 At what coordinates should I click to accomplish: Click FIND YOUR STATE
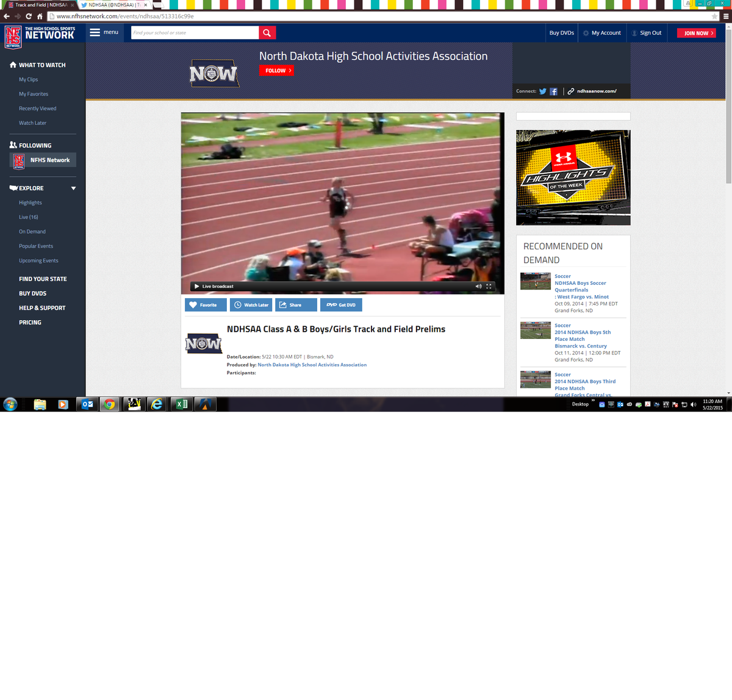click(43, 279)
